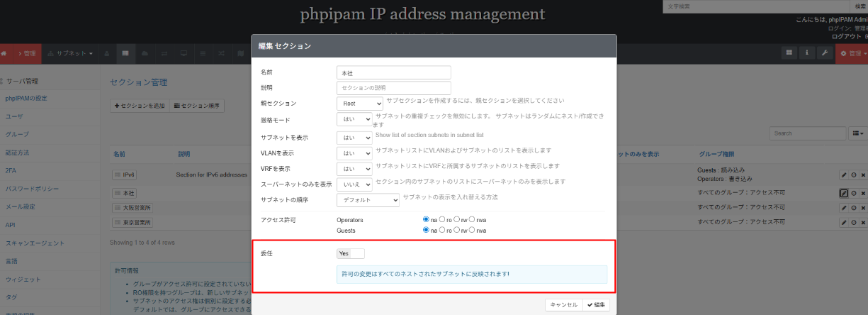Click the clock icon for 大阪営業所 row
Image resolution: width=868 pixels, height=315 pixels.
click(854, 208)
